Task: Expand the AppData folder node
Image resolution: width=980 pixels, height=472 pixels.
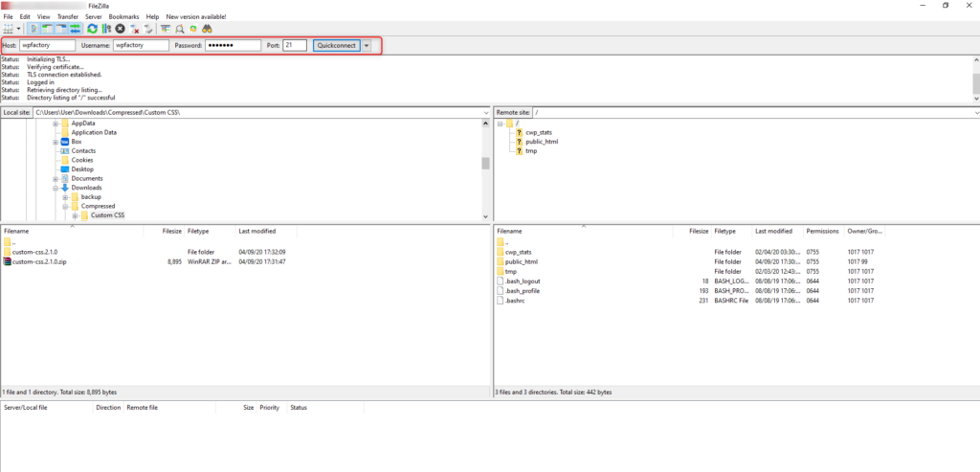Action: 55,124
